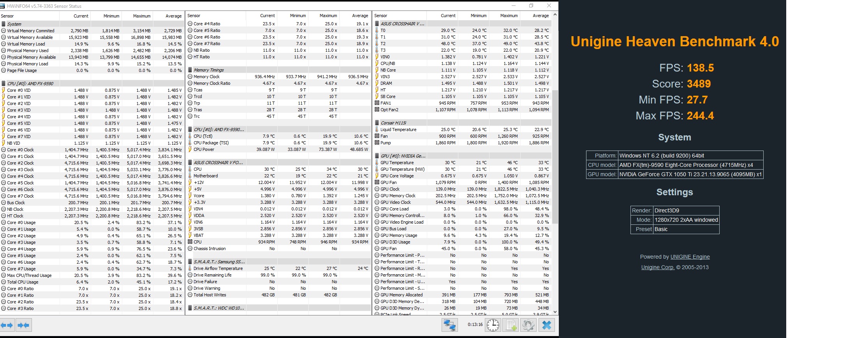Close sensors using the blue X toolbar button
The image size is (868, 338).
click(547, 325)
